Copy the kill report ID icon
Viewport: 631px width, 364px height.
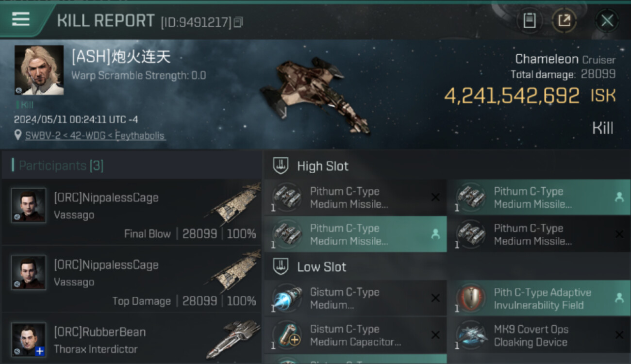click(x=238, y=22)
